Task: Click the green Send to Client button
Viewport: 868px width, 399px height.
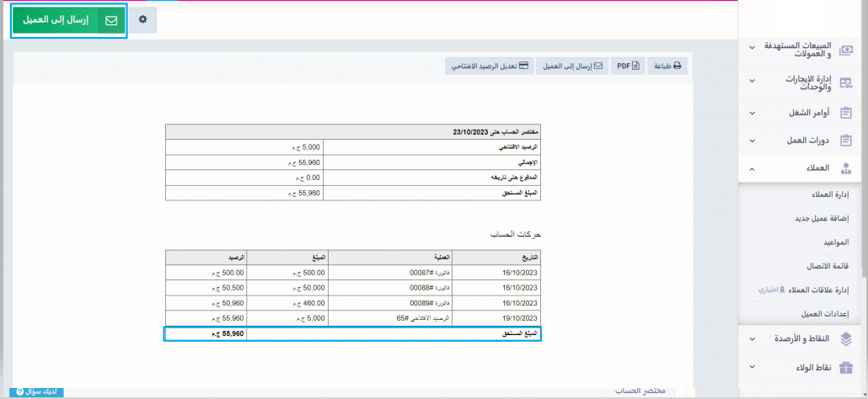Action: 68,20
